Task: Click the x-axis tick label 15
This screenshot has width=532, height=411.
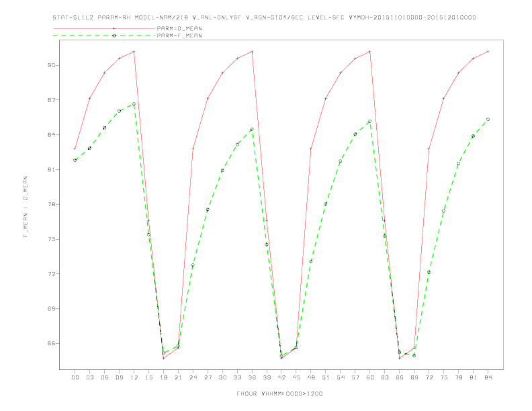Action: pyautogui.click(x=148, y=377)
